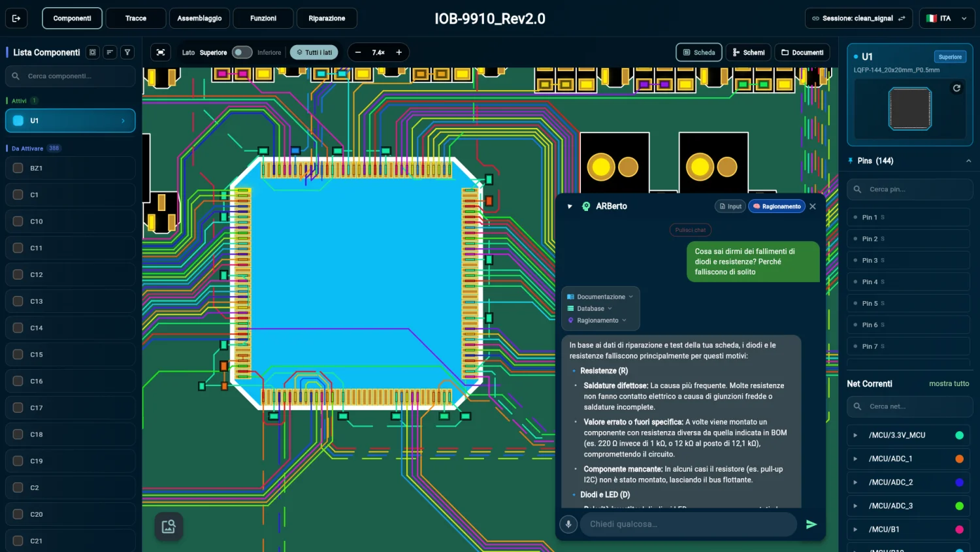Click the pin icon beside Pins (144)
Viewport: 980px width, 552px height.
851,161
